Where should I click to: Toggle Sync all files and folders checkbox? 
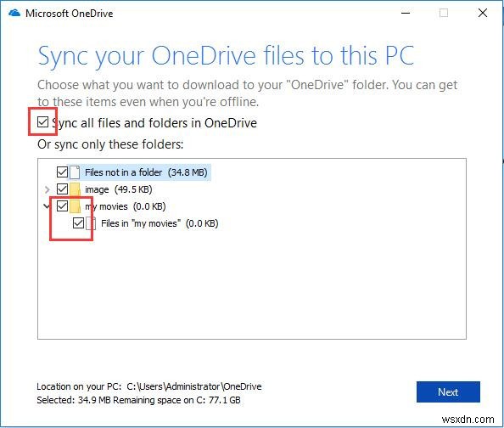(42, 122)
